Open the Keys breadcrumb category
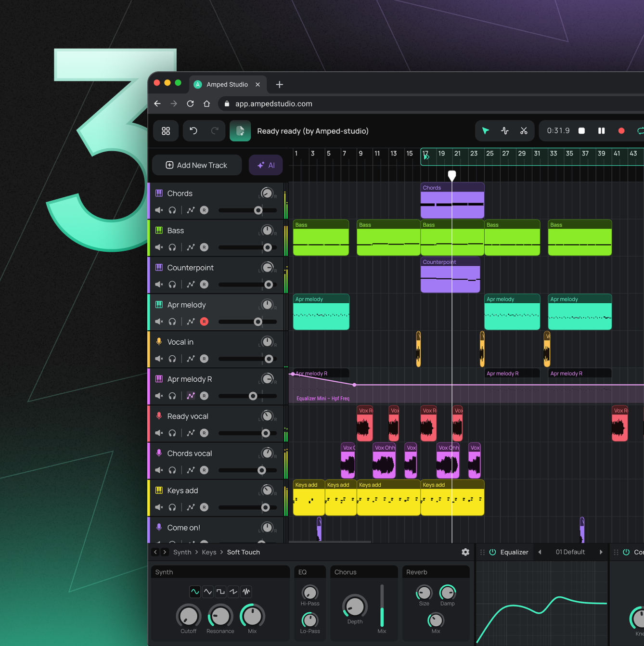 209,552
